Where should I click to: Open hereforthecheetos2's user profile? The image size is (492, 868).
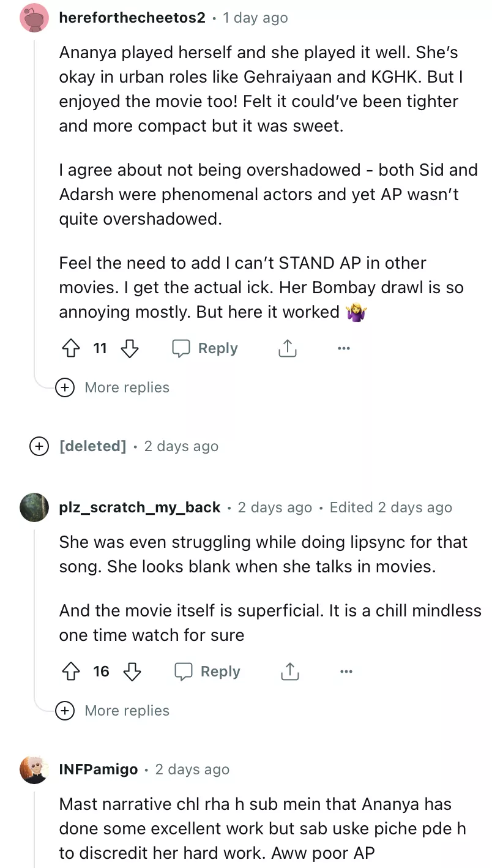(132, 18)
